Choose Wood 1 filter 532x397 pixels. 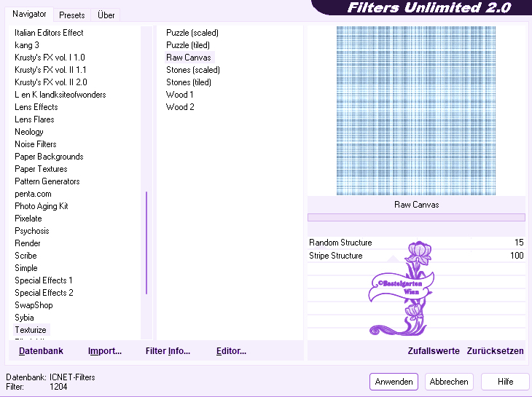pyautogui.click(x=179, y=95)
